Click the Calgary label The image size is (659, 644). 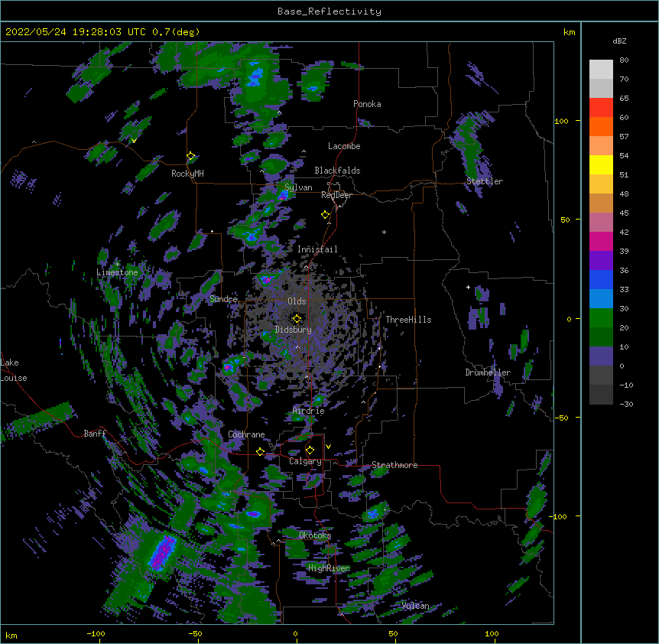pos(305,461)
